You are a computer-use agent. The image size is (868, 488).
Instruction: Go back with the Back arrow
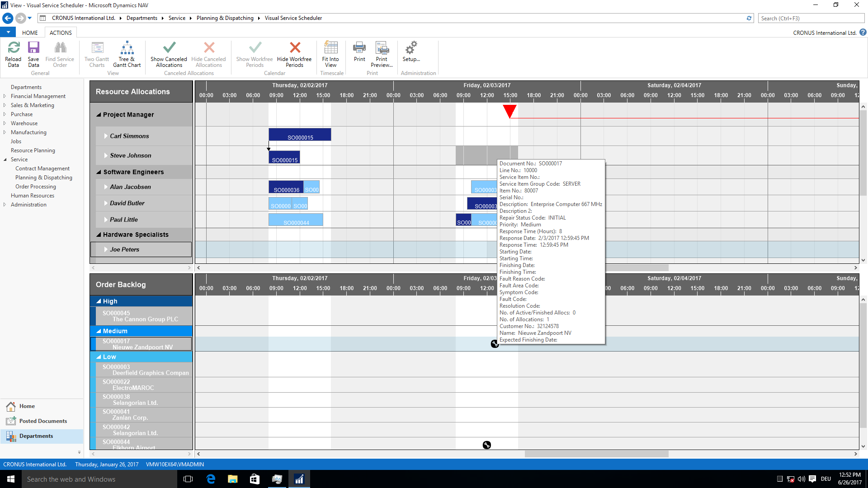pos(8,18)
